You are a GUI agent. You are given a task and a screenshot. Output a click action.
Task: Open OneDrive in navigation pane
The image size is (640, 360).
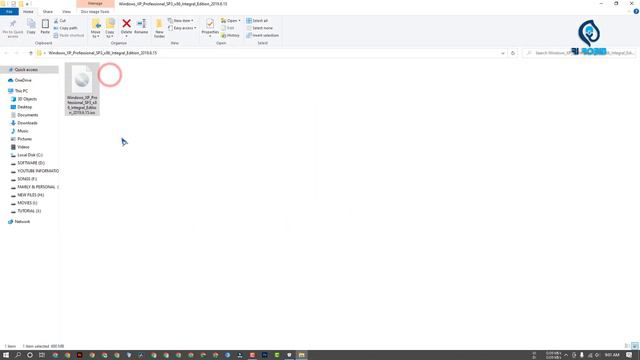click(x=23, y=80)
